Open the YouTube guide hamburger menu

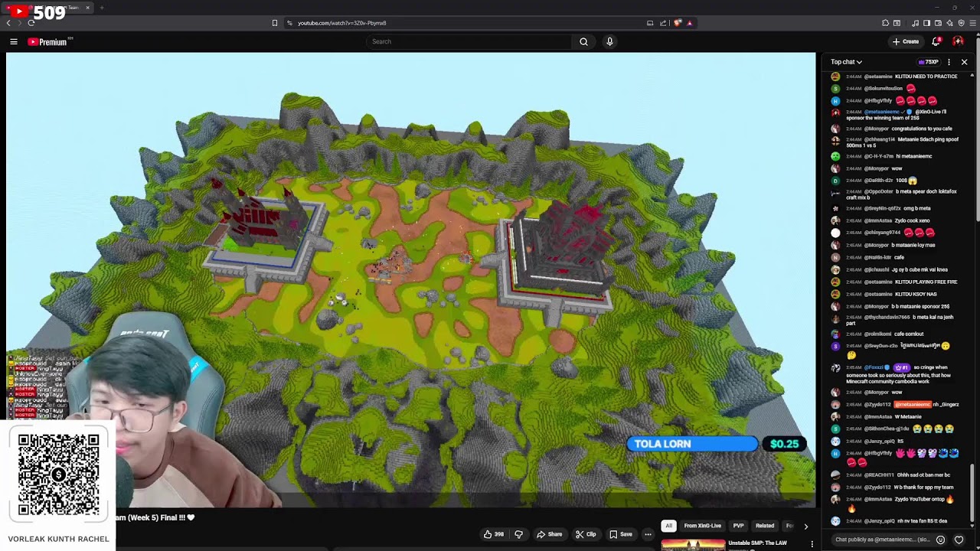(13, 41)
